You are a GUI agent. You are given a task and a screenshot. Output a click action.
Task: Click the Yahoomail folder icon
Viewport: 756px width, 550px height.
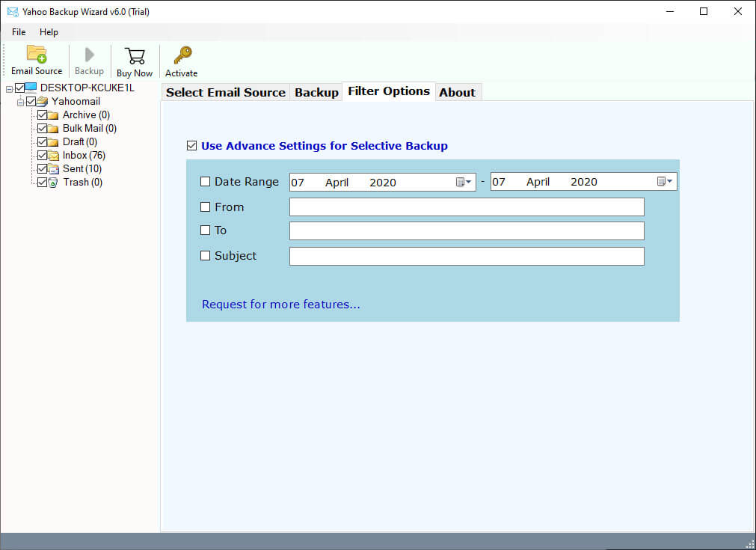43,101
